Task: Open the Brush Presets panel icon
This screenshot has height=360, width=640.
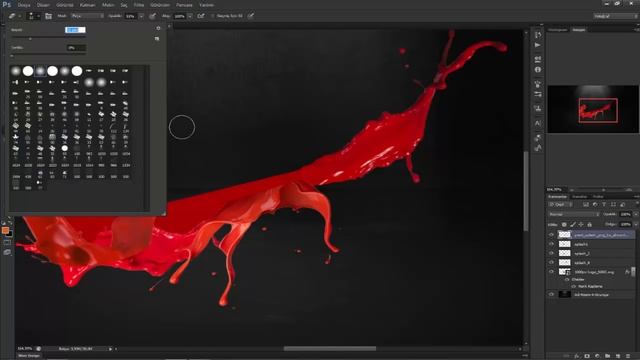Action: pos(538,94)
